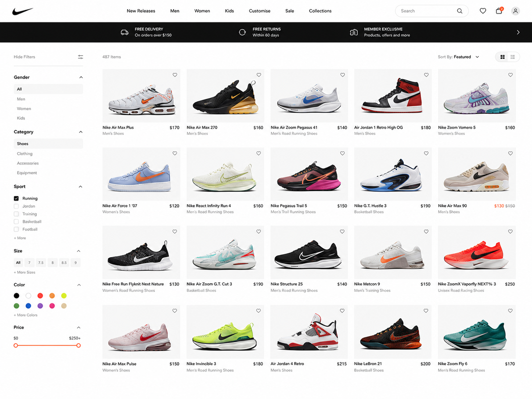Open the Sort By Featured dropdown

pyautogui.click(x=459, y=57)
